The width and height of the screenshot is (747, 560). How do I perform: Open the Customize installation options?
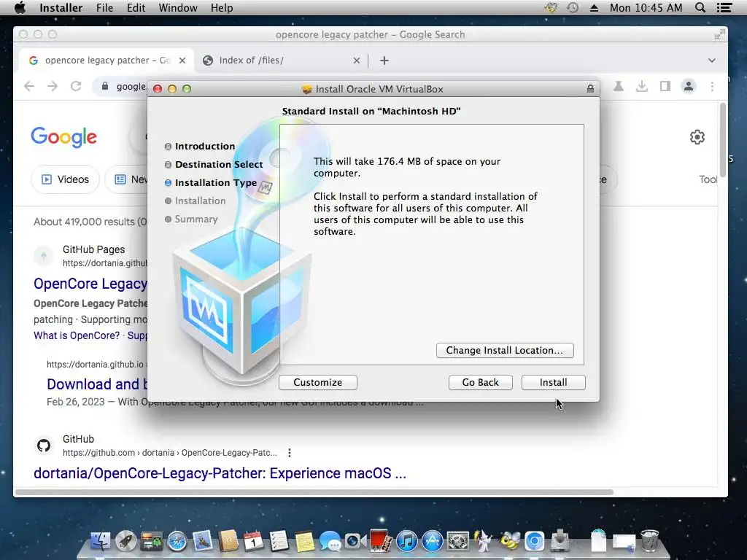click(x=318, y=382)
